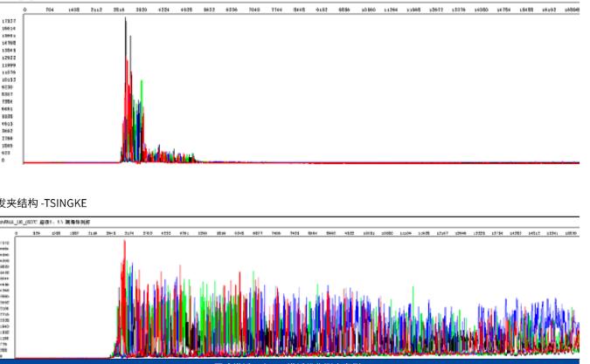Click the bottom chart's y-axis scale
The image size is (590, 364).
(x=6, y=297)
